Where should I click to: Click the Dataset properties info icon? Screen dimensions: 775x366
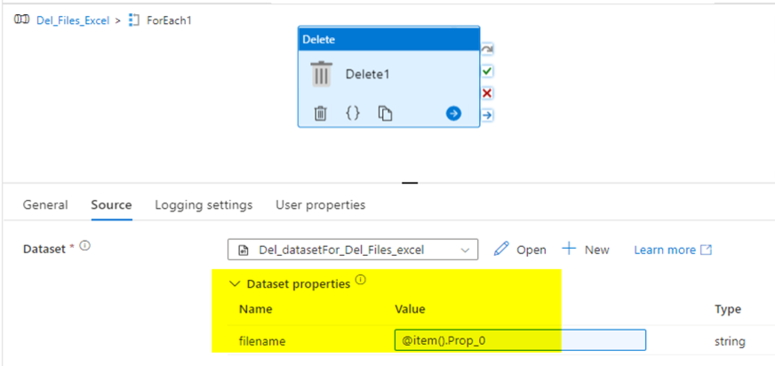[361, 280]
